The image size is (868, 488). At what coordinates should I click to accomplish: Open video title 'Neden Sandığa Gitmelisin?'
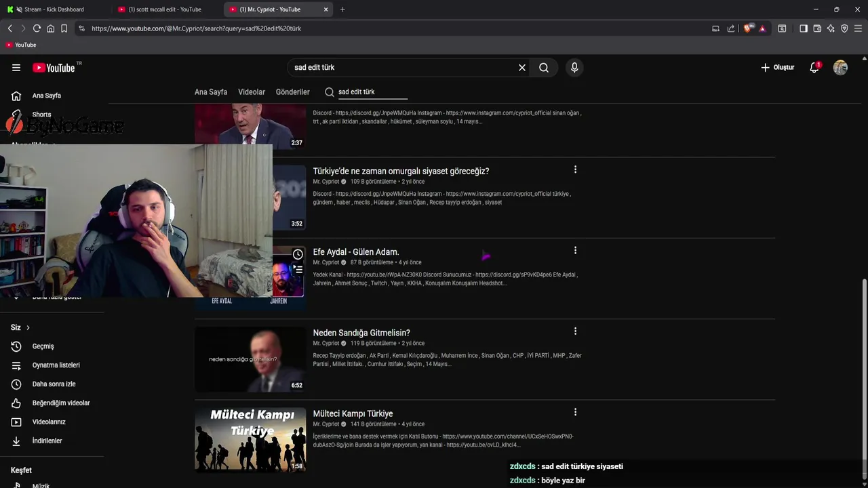(361, 333)
